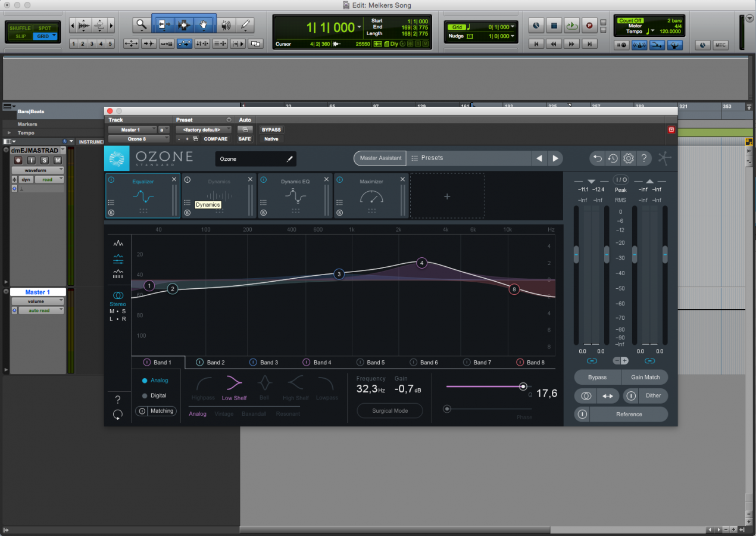Open the Ozone undo history icon
This screenshot has height=536, width=756.
[613, 158]
